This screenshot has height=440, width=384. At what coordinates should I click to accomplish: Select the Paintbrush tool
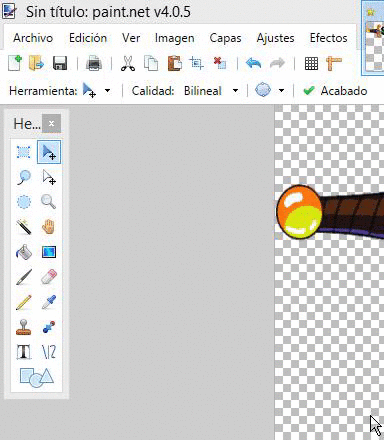click(x=24, y=277)
